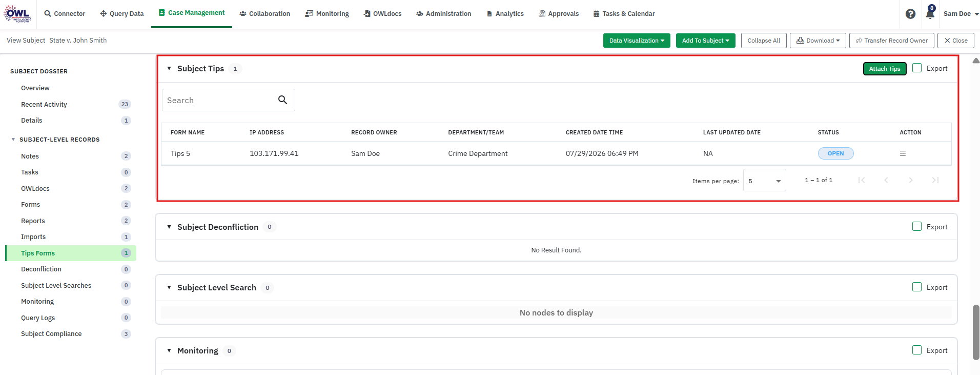Go to next page of Subject Tips

(x=911, y=180)
